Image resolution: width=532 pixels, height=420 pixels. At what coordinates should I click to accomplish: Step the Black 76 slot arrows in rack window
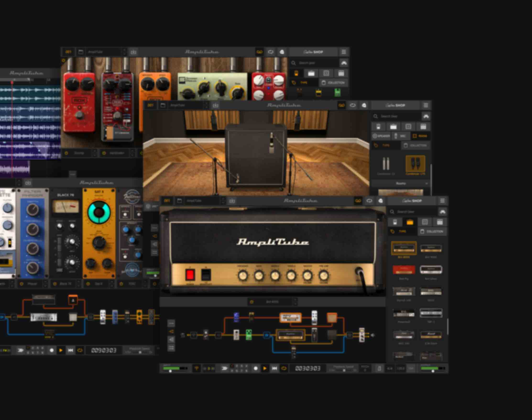[x=78, y=284]
